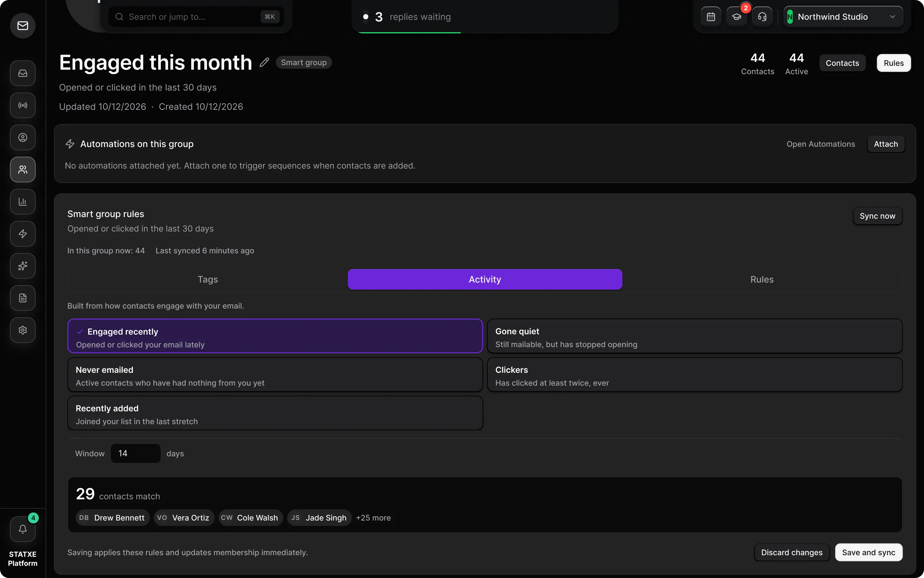
Task: Show the Contacts view in the header
Action: (842, 63)
